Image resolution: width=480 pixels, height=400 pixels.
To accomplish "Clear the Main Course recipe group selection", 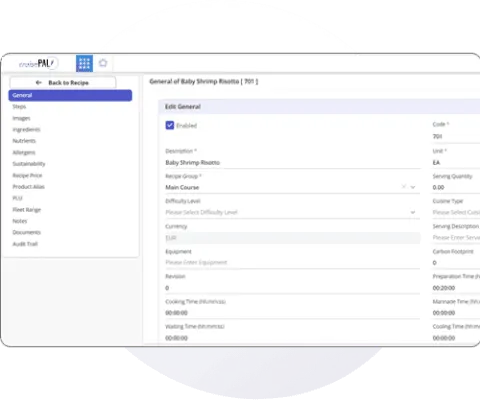I will (404, 187).
